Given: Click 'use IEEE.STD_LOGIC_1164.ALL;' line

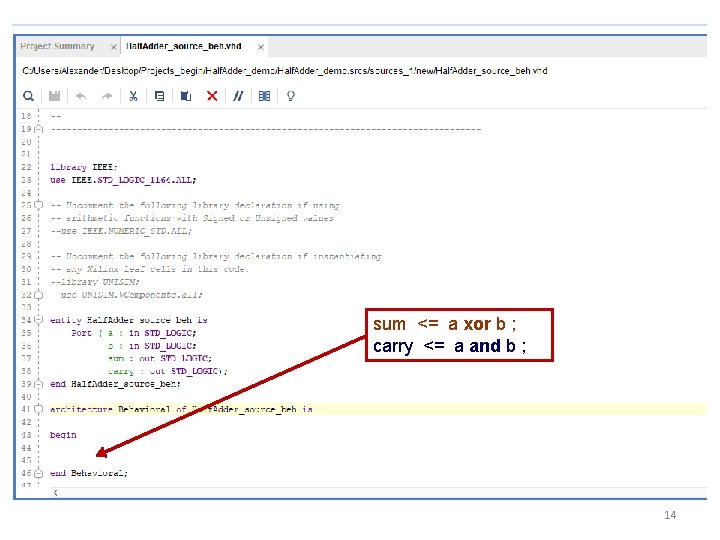Looking at the screenshot, I should (123, 180).
